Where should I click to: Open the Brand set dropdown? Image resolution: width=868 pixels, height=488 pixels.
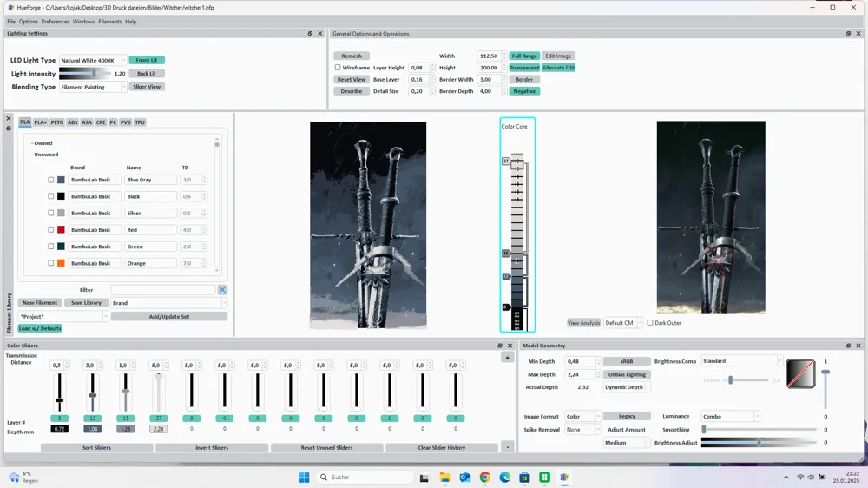pyautogui.click(x=169, y=303)
